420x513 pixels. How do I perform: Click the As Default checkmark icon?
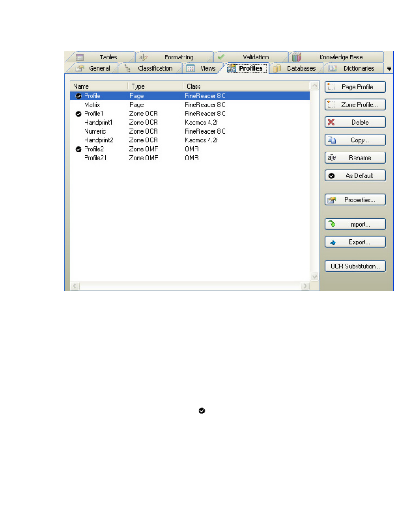point(332,176)
